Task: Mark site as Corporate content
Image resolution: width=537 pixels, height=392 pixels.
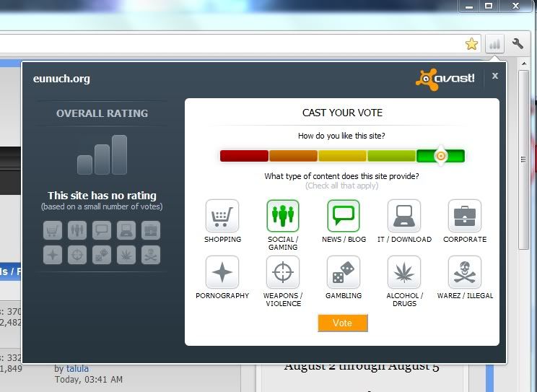Action: 465,216
